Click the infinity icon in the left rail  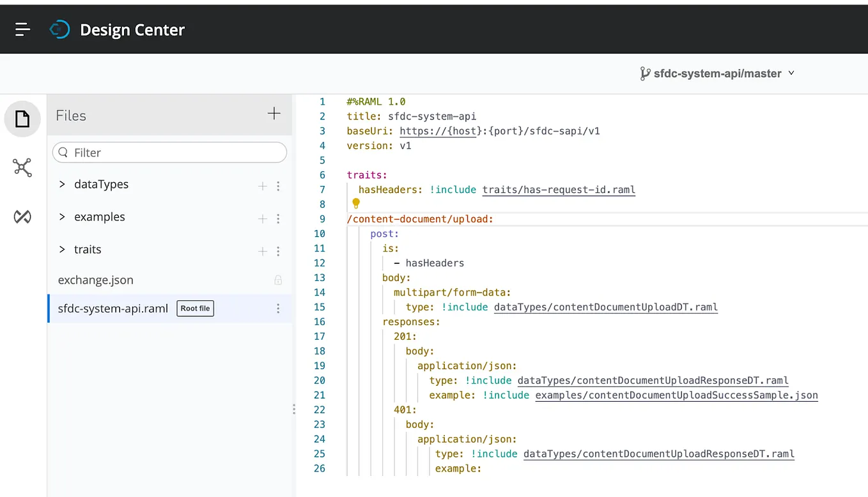coord(22,217)
